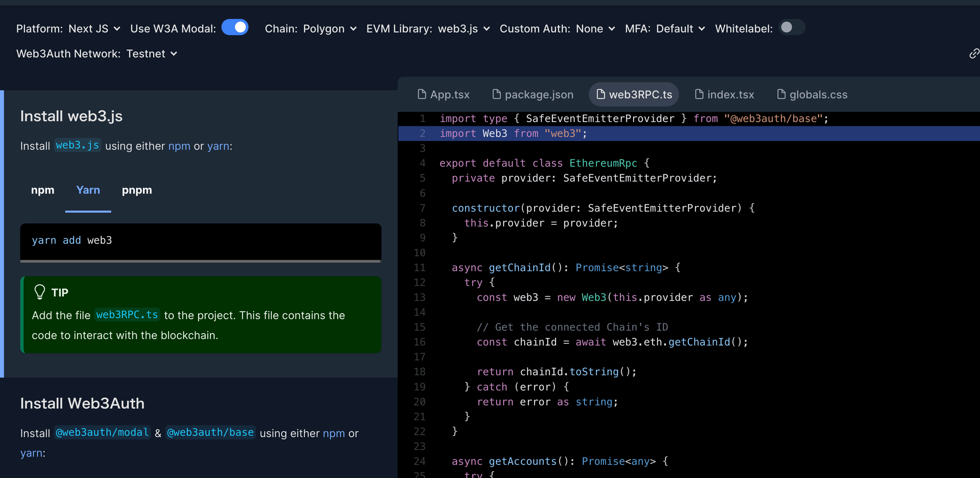
Task: Click the SafeEventEmitterProvider import line
Action: [x=634, y=119]
